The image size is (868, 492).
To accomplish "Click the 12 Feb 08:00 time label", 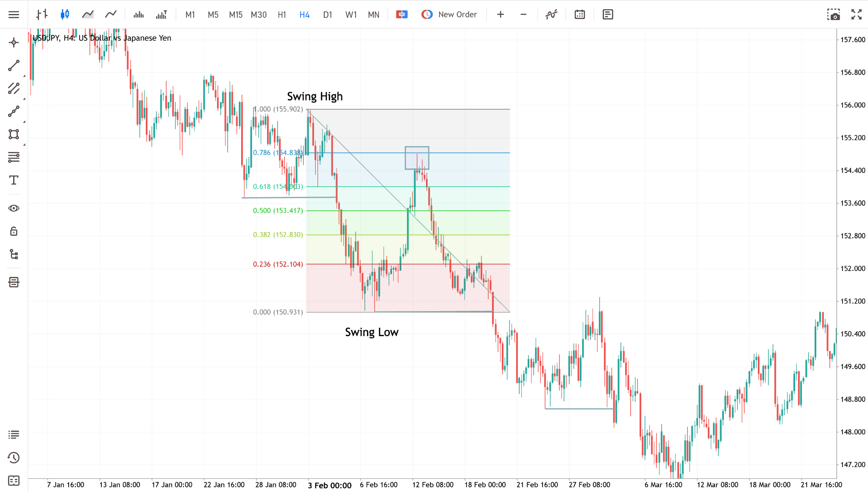I will click(433, 485).
